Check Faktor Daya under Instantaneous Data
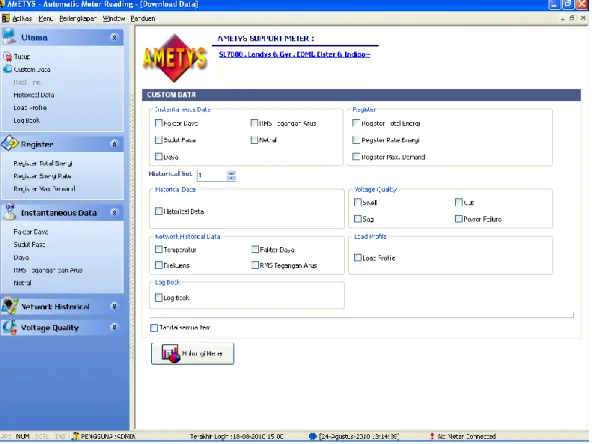The width and height of the screenshot is (592, 444). [159, 123]
